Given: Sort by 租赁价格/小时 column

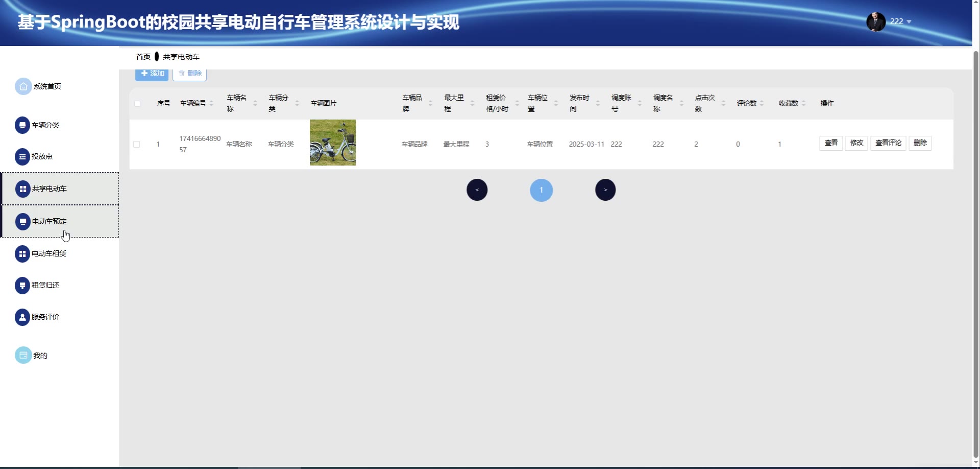Looking at the screenshot, I should (x=517, y=103).
